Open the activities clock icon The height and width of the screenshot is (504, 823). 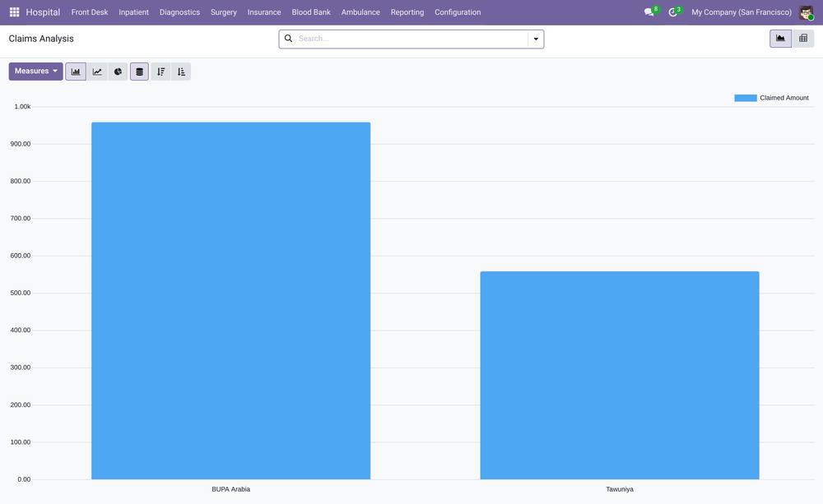click(673, 12)
